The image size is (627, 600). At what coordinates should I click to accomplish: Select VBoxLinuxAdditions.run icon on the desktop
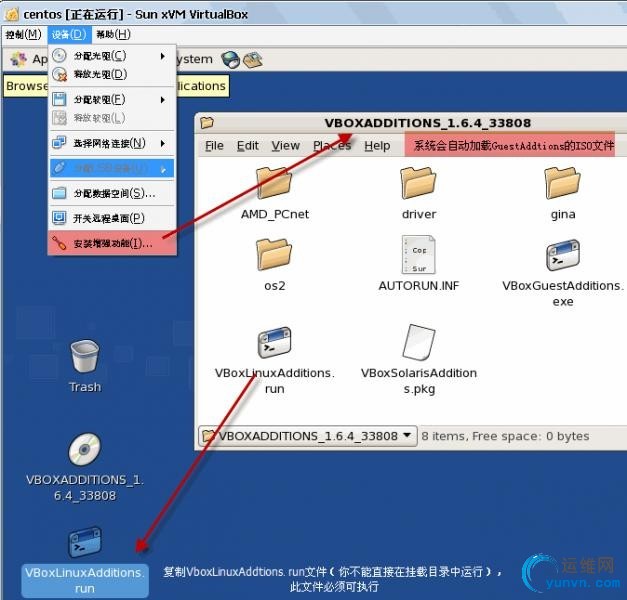click(84, 542)
